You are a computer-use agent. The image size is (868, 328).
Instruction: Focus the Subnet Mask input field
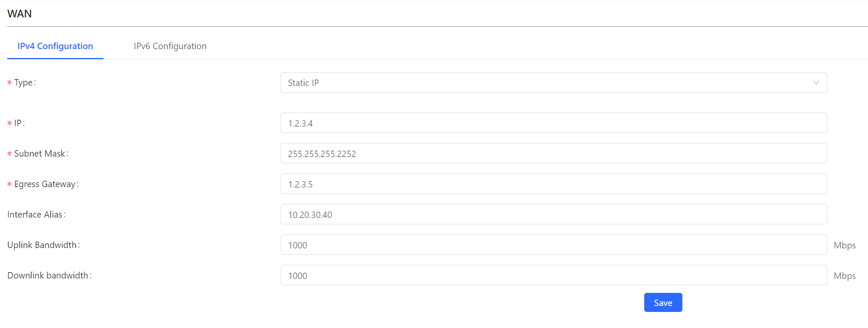tap(553, 154)
